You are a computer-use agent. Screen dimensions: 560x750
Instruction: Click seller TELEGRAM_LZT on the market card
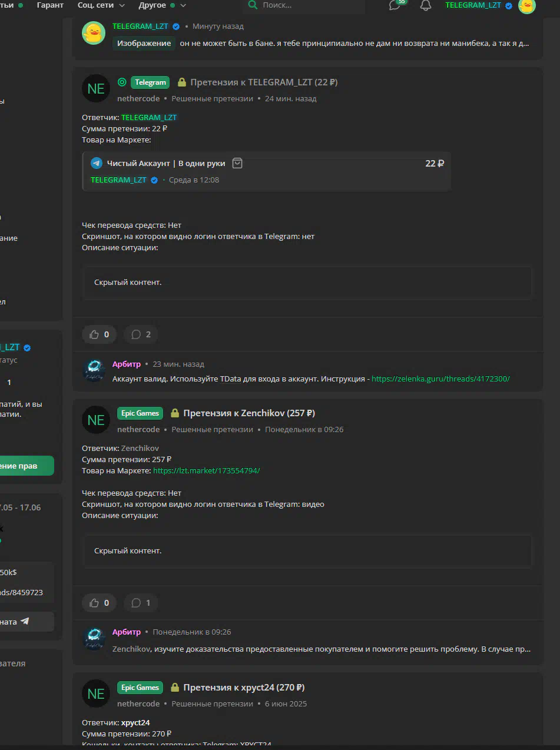coord(118,180)
